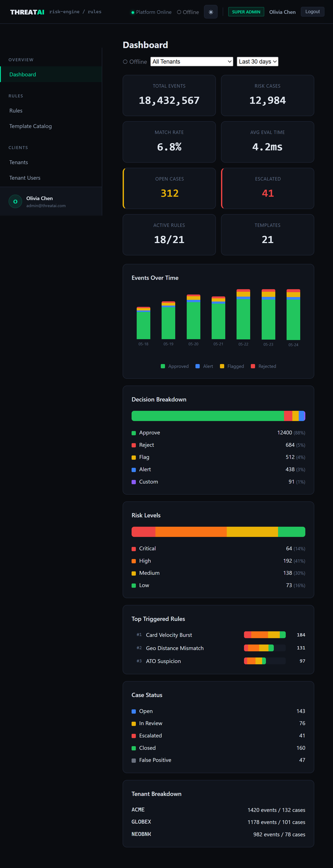Toggle Approved legend in Events chart

coord(174,366)
